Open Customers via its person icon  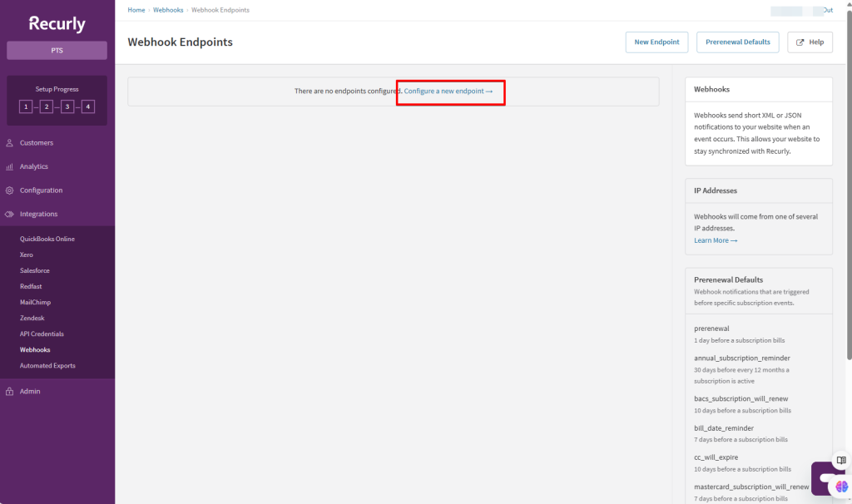(x=10, y=143)
